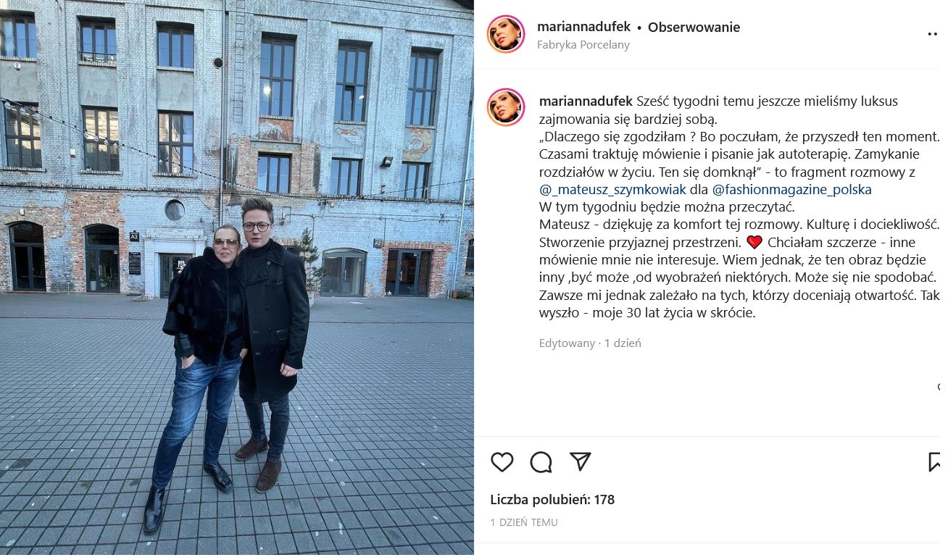Viewport: 948px width, 560px height.
Task: Click the red heart emoji in the caption
Action: [x=754, y=243]
